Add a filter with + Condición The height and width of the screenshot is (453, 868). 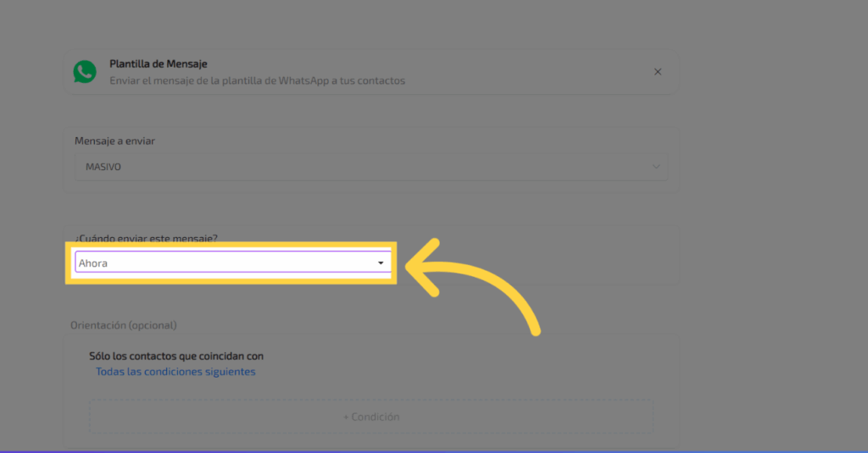[x=371, y=417]
